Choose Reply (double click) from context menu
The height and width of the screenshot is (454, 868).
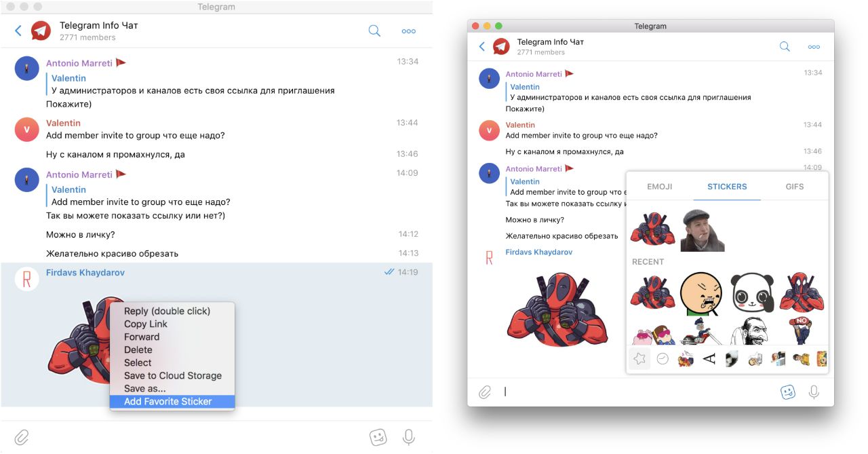pos(167,311)
